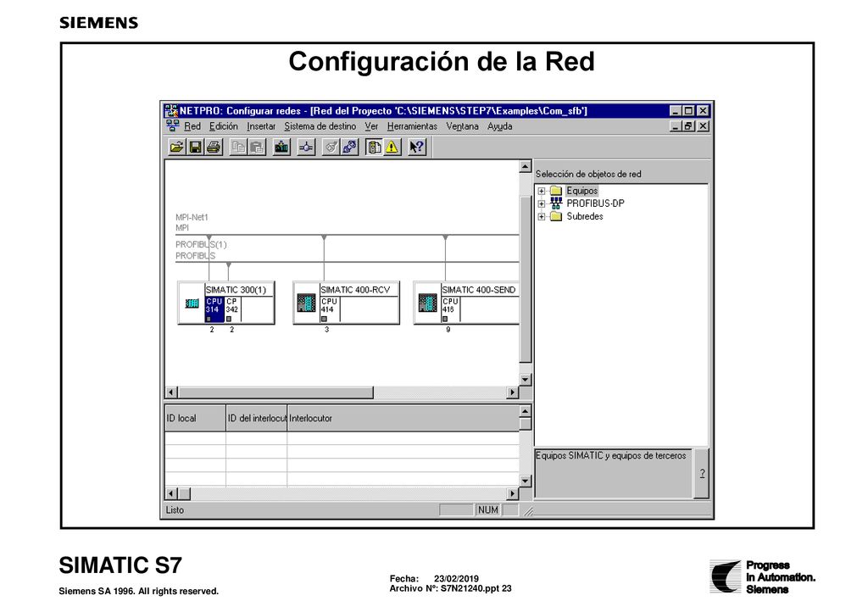Open the Herramientas menu
868x601 pixels.
click(x=413, y=126)
